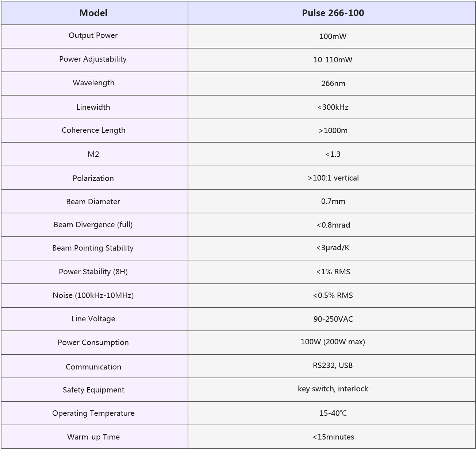Select the Wavelength row label
Viewport: 476px width, 449px height.
pyautogui.click(x=93, y=83)
